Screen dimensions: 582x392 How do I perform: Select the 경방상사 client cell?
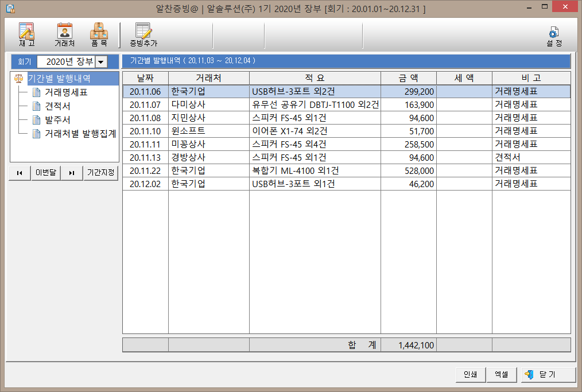click(208, 157)
